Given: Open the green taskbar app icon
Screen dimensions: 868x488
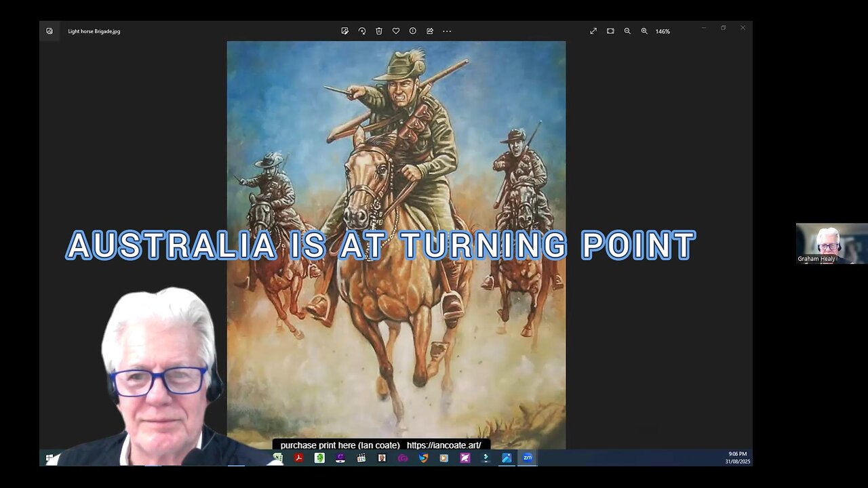Looking at the screenshot, I should (319, 458).
